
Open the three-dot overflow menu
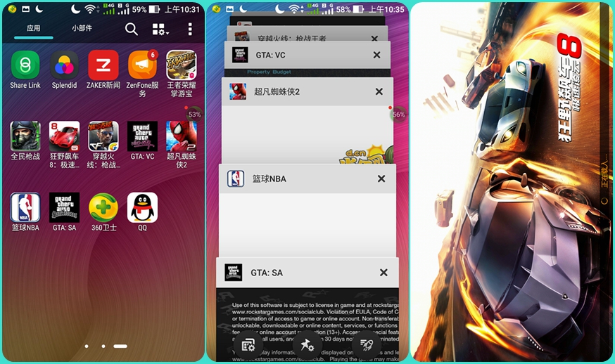[190, 29]
